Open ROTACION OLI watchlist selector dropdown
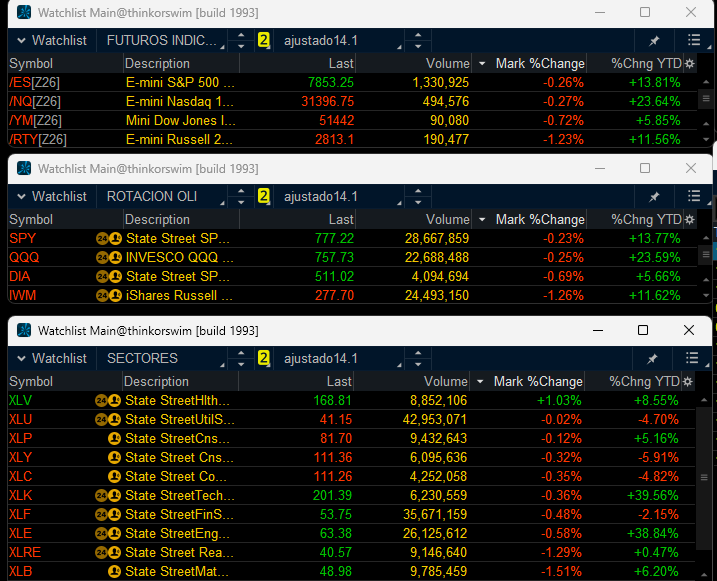This screenshot has height=581, width=717. 163,196
